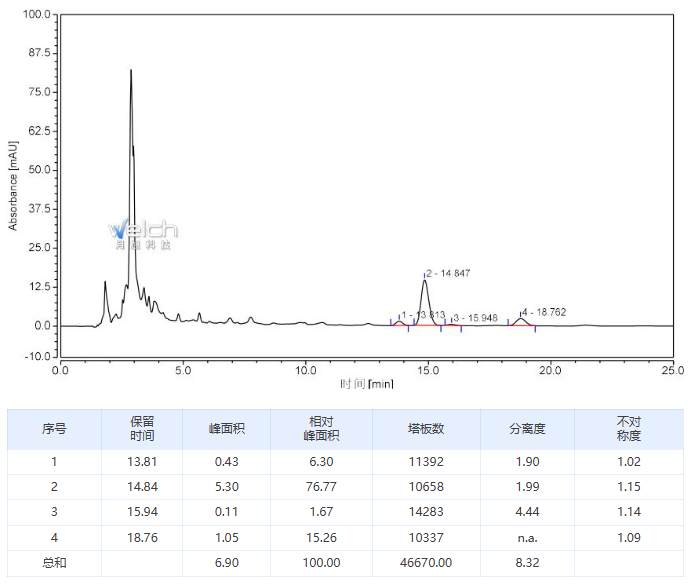Select the retention time cell 13.81
The height and width of the screenshot is (585, 693).
[x=142, y=462]
